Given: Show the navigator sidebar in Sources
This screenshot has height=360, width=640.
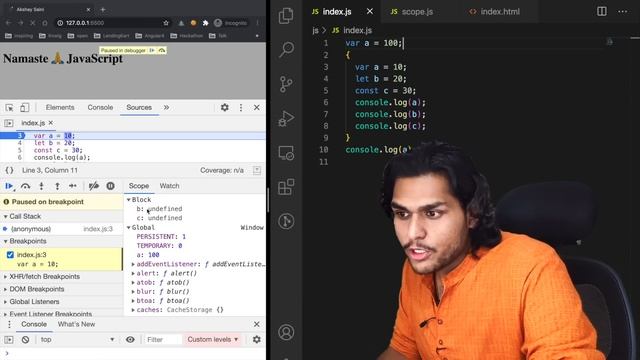Looking at the screenshot, I should pos(9,123).
